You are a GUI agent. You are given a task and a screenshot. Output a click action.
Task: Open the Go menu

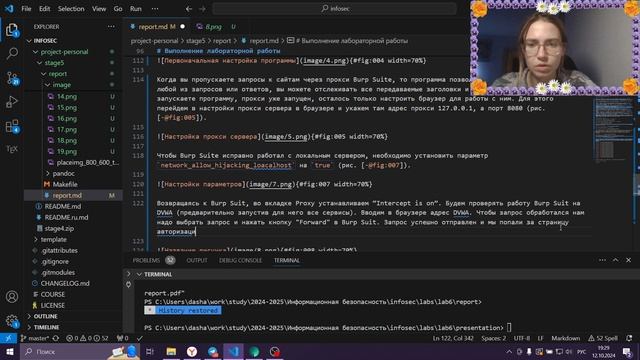pyautogui.click(x=118, y=9)
